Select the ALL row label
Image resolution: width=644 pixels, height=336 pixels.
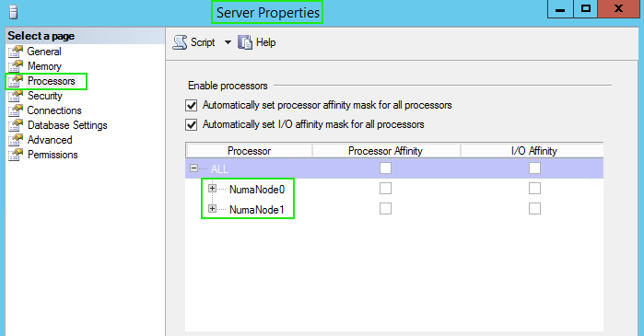[x=219, y=169]
